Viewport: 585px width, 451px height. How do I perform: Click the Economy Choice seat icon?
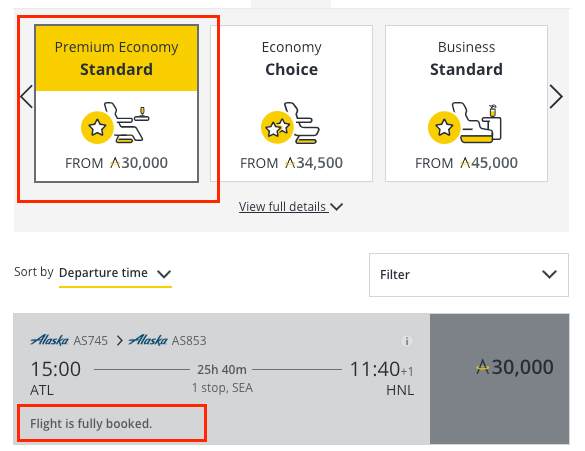(x=290, y=123)
